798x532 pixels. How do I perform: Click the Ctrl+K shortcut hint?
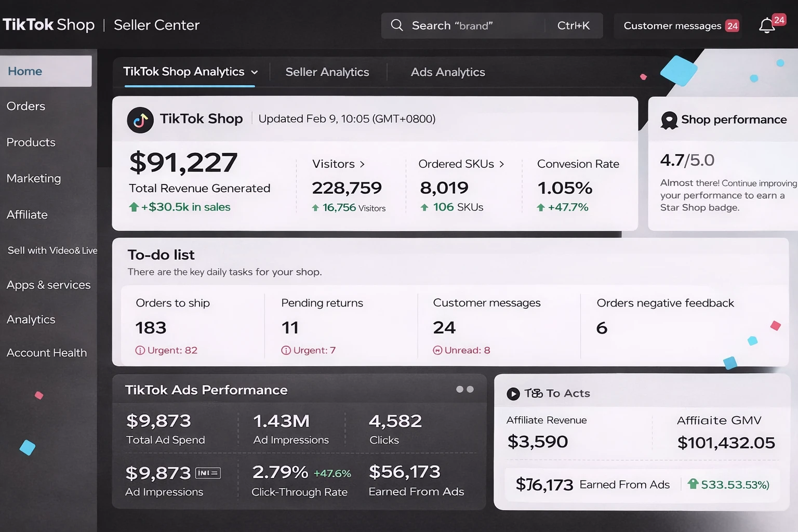pos(574,25)
